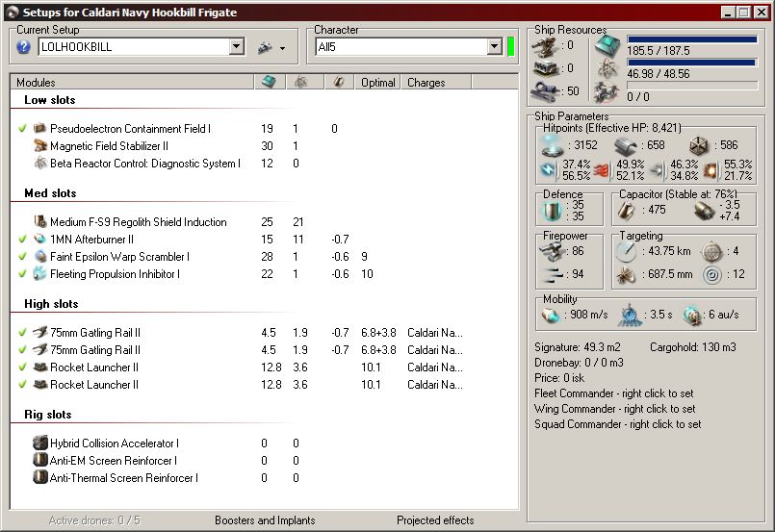This screenshot has width=775, height=532.
Task: Click the calibration icon showing 50
Action: coord(545,90)
